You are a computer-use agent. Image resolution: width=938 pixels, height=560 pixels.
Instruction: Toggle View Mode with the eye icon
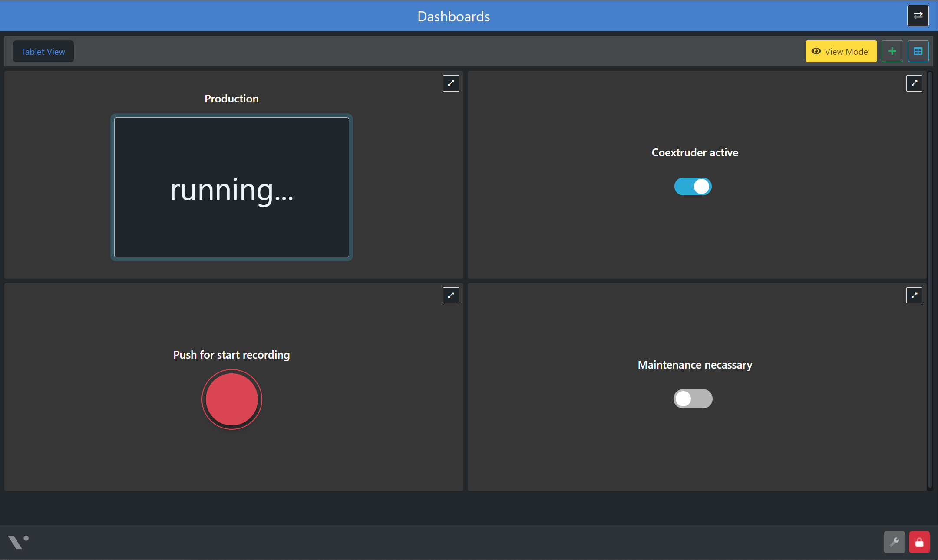841,51
